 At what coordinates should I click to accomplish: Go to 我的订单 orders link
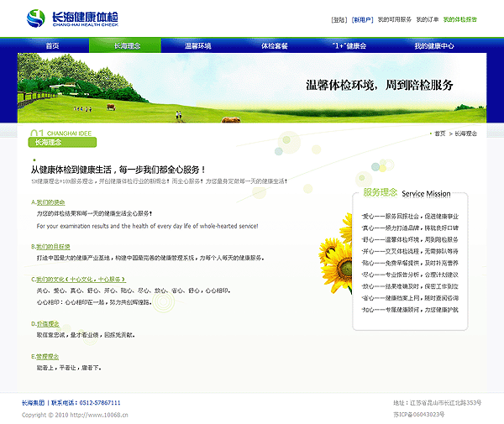point(427,19)
